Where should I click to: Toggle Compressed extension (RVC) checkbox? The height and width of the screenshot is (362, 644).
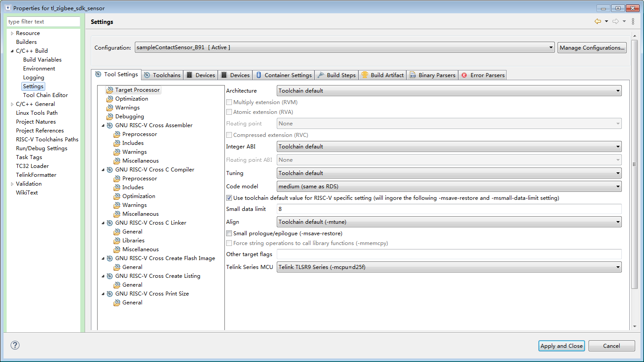tap(229, 135)
